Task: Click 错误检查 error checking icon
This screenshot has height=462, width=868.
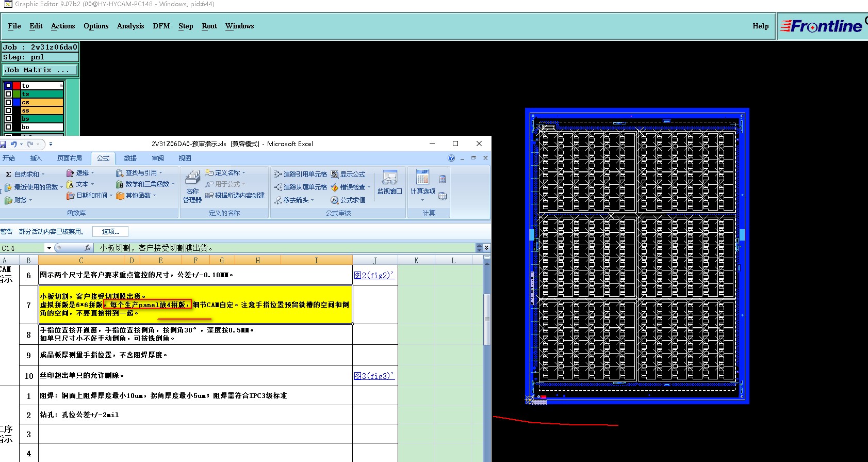Action: pyautogui.click(x=335, y=187)
